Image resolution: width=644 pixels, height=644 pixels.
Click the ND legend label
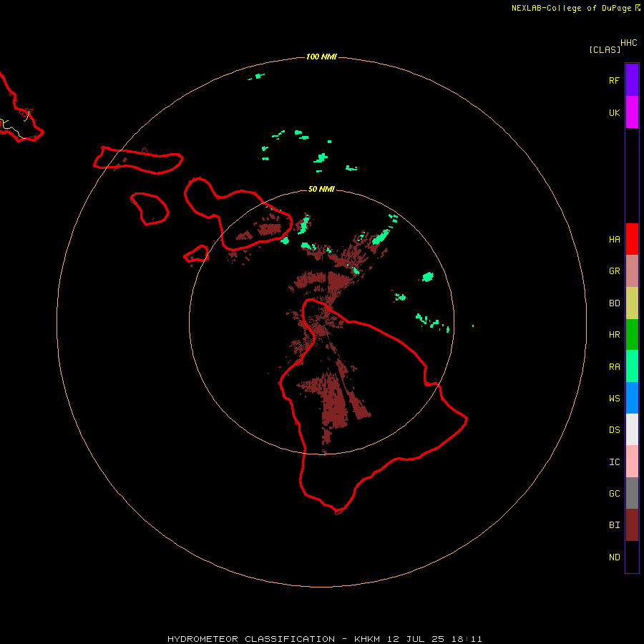coord(614,557)
